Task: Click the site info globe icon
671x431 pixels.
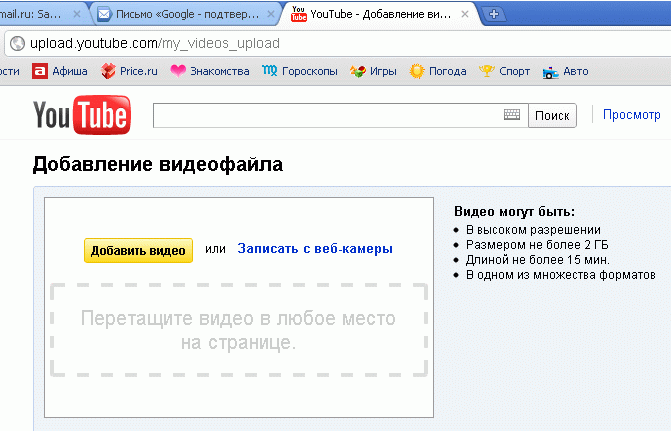Action: pyautogui.click(x=17, y=43)
